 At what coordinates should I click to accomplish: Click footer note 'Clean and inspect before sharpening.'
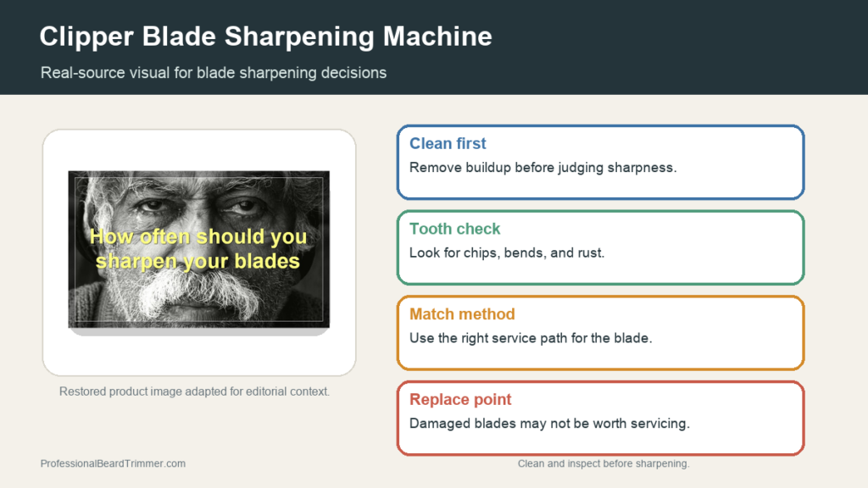tap(604, 463)
